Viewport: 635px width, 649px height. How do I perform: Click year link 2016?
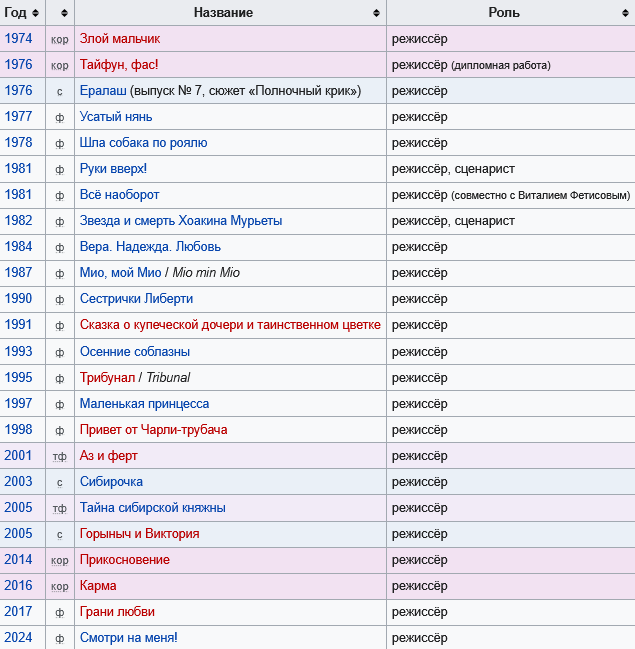pyautogui.click(x=18, y=586)
